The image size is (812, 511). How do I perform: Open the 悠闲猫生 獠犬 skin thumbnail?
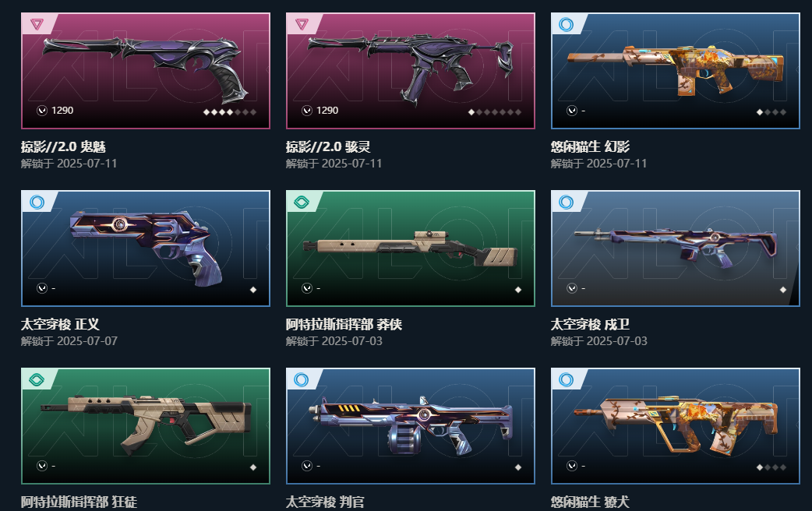676,425
